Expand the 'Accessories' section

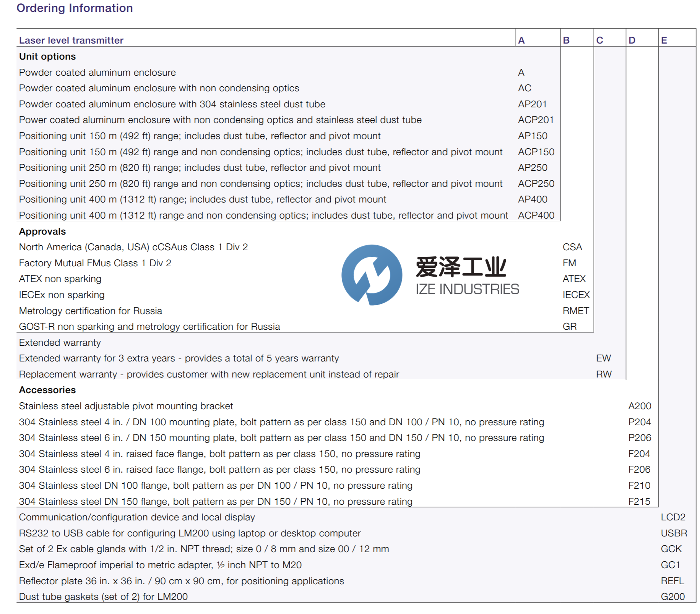(47, 390)
